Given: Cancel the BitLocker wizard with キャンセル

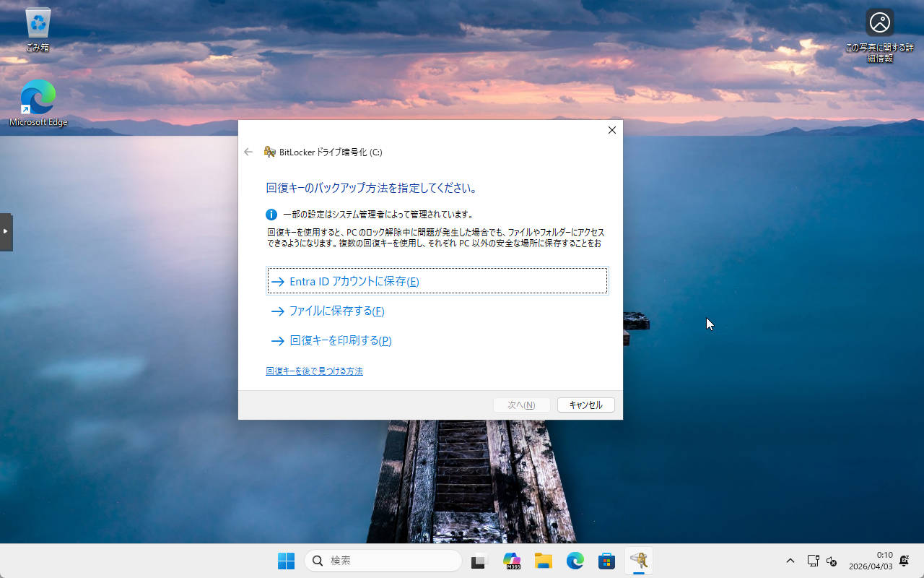Looking at the screenshot, I should tap(585, 405).
